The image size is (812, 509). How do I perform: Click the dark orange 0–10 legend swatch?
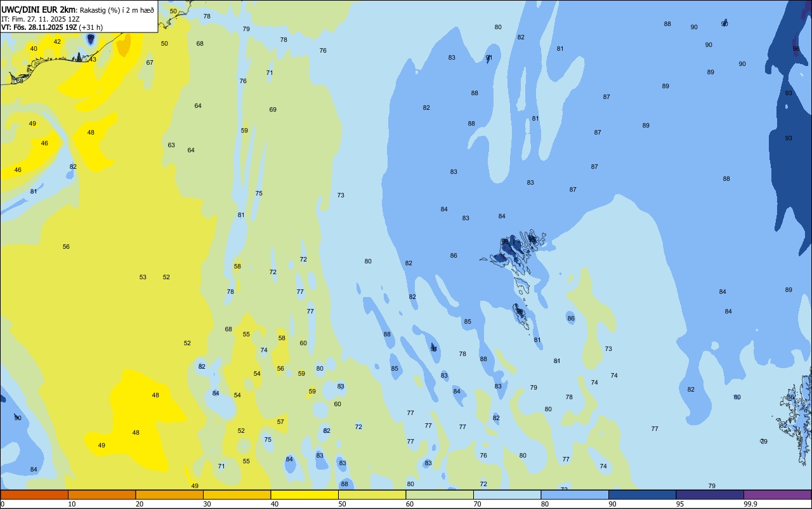point(34,494)
